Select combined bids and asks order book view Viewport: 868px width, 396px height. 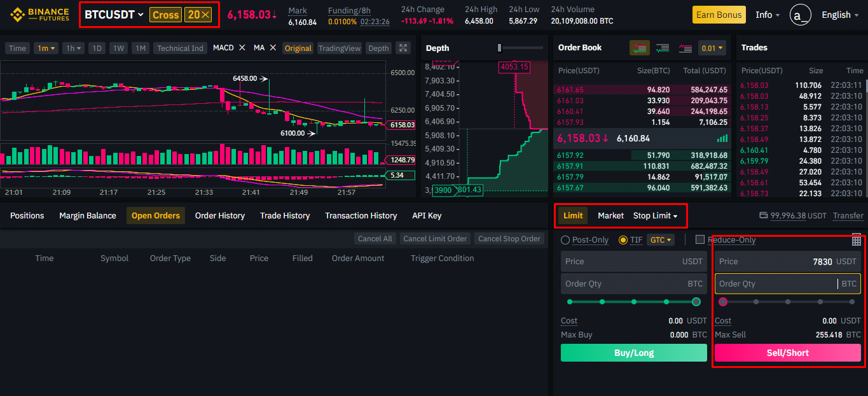[639, 48]
